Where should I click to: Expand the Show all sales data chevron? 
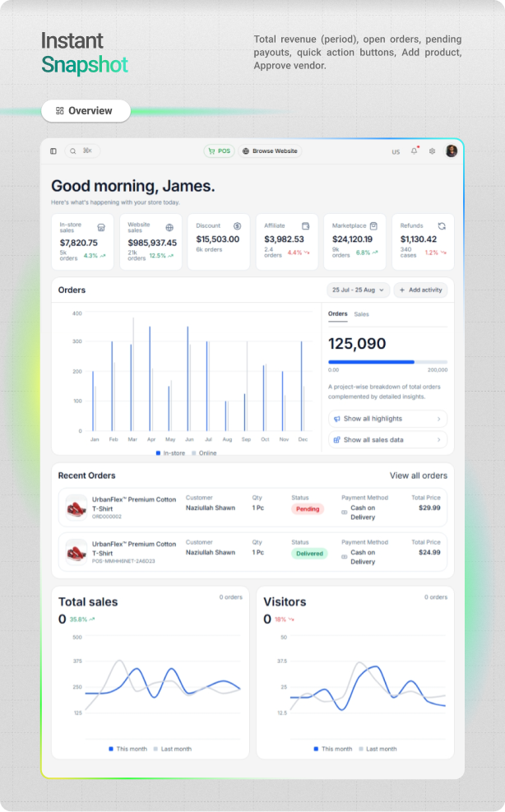click(438, 439)
